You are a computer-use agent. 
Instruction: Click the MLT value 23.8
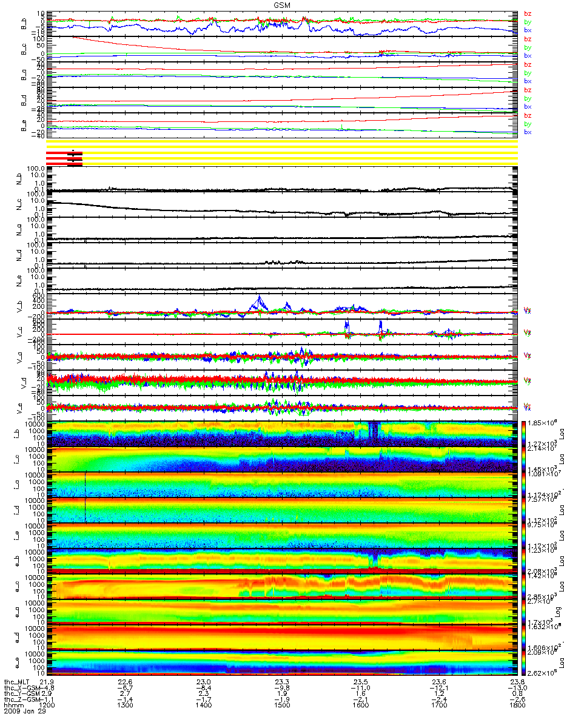click(x=517, y=681)
